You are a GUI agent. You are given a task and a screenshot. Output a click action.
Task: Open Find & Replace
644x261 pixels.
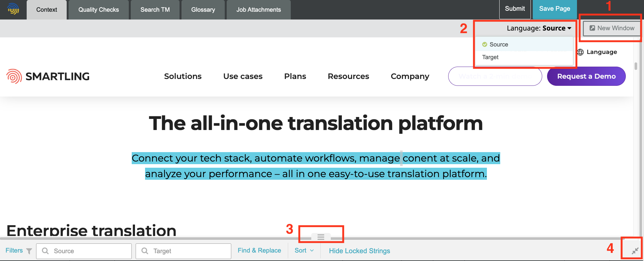tap(259, 251)
